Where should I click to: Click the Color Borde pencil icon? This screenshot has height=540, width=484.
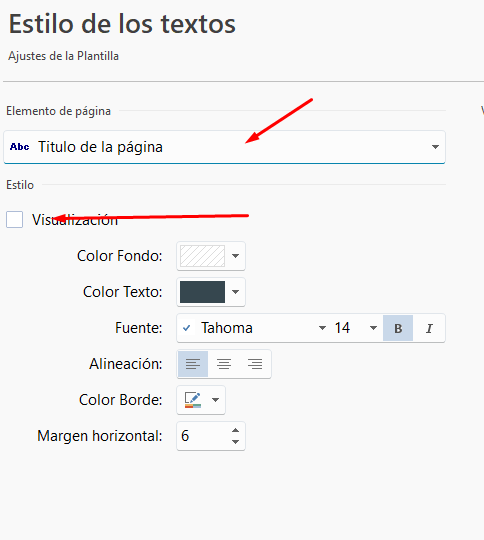[x=193, y=400]
